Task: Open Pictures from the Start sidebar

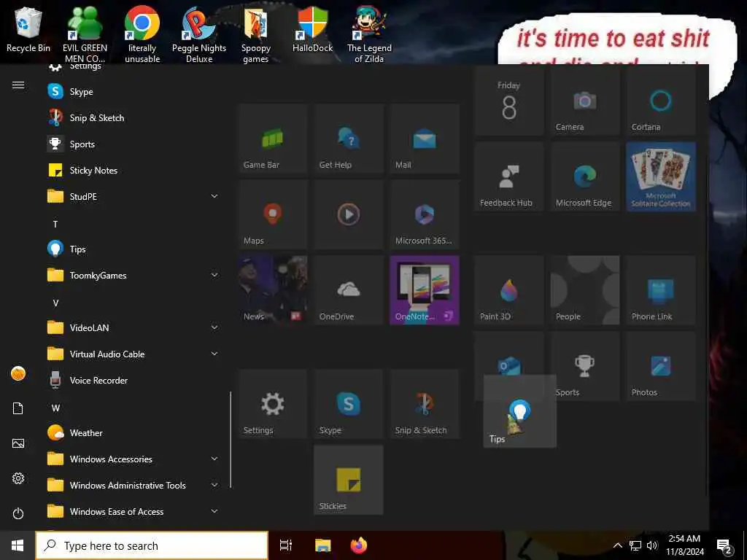Action: pos(18,443)
